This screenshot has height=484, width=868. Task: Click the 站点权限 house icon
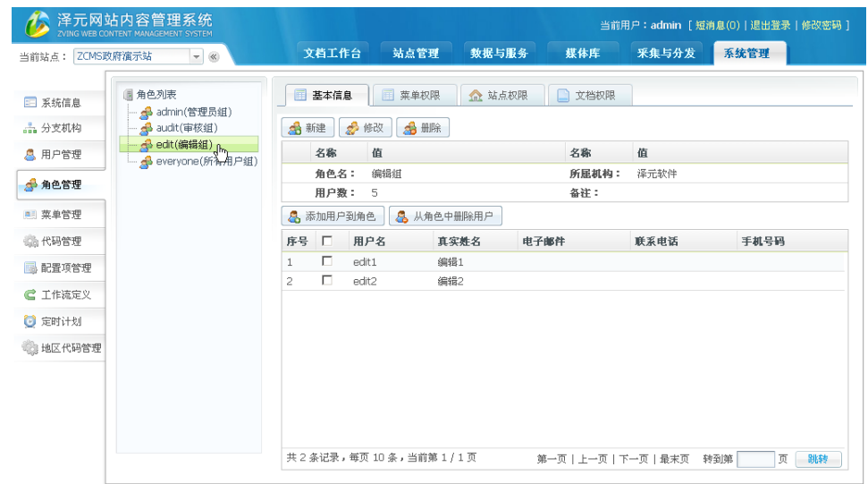pyautogui.click(x=476, y=95)
